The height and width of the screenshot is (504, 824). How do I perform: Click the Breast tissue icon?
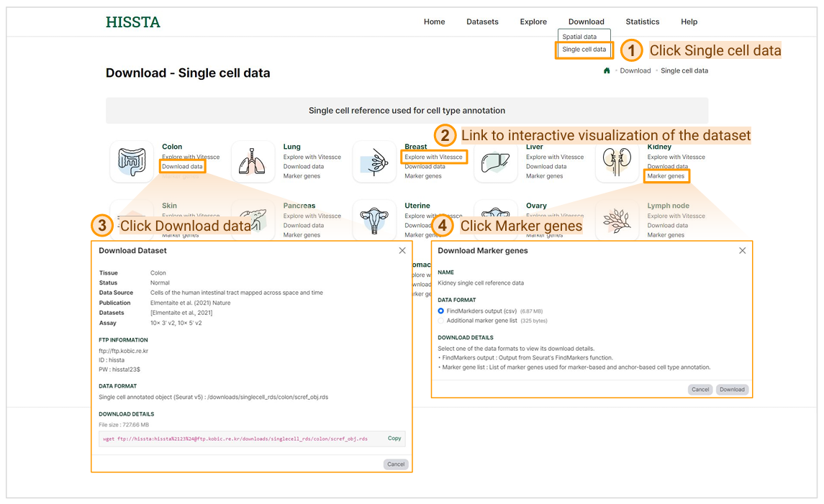coord(374,161)
